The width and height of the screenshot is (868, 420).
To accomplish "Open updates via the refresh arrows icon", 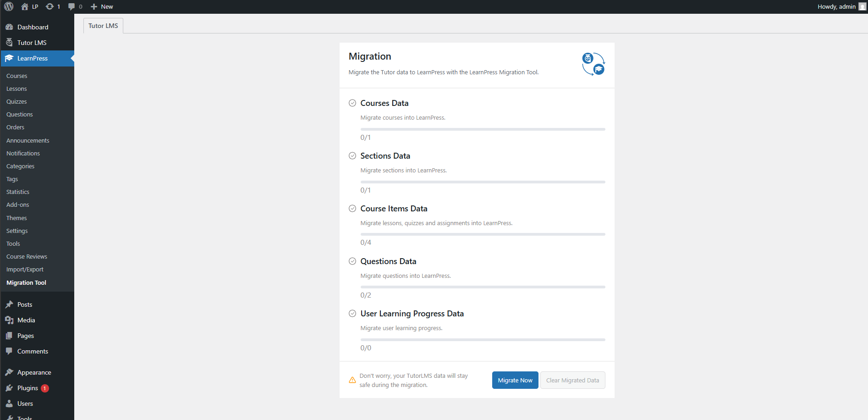I will pyautogui.click(x=49, y=6).
